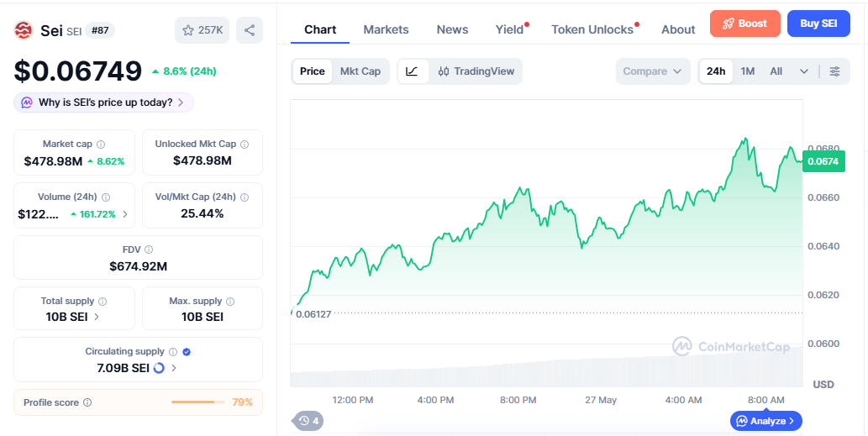Click the 79% profile score value
868x436 pixels.
[243, 402]
